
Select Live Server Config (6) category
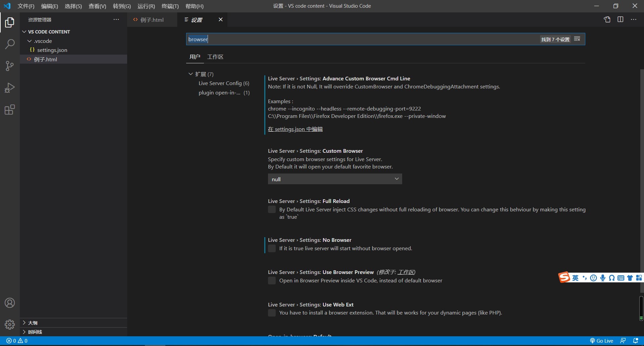[x=224, y=83]
